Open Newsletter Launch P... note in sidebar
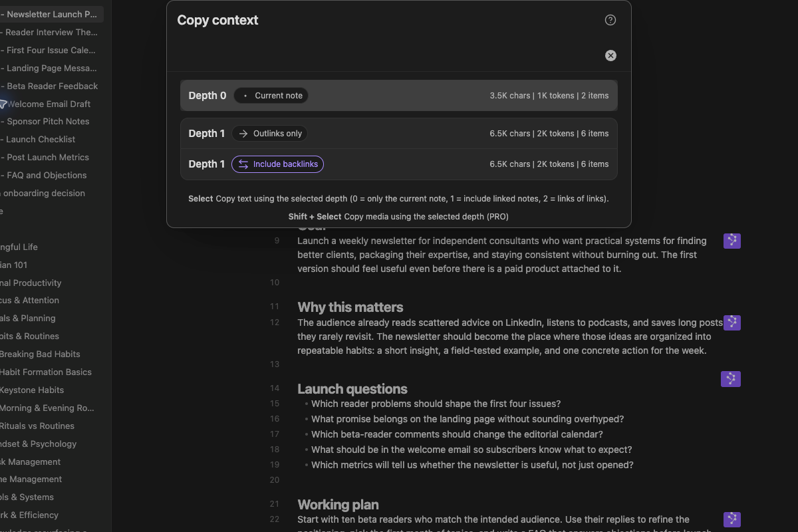 52,14
